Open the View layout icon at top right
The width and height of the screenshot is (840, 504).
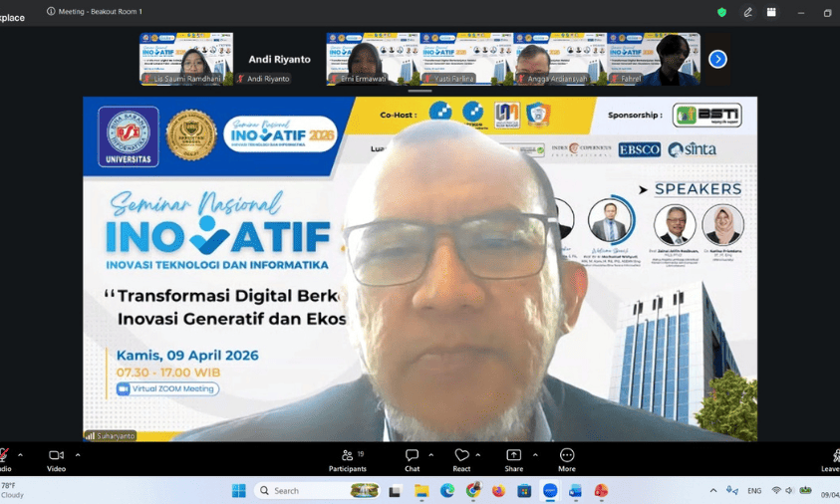[x=771, y=12]
